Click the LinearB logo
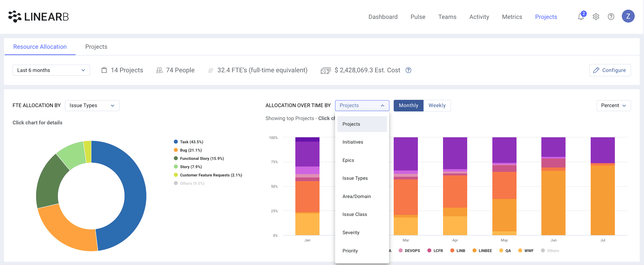This screenshot has width=644, height=265. [38, 17]
